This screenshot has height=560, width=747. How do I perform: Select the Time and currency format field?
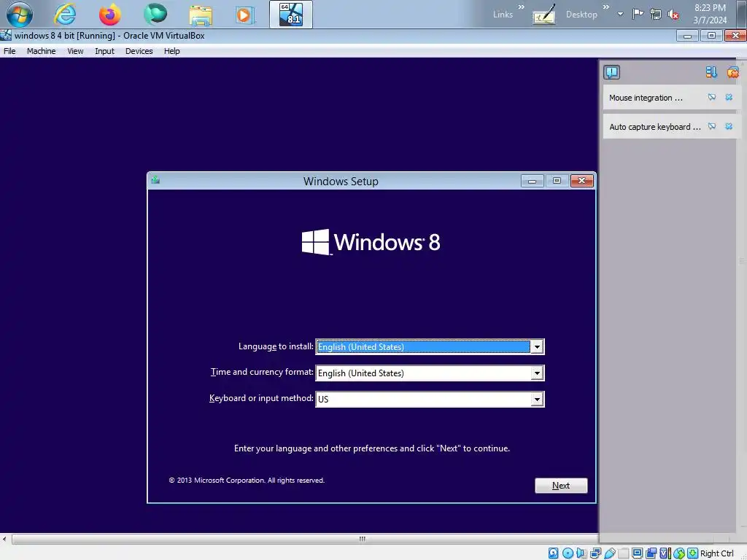point(430,373)
